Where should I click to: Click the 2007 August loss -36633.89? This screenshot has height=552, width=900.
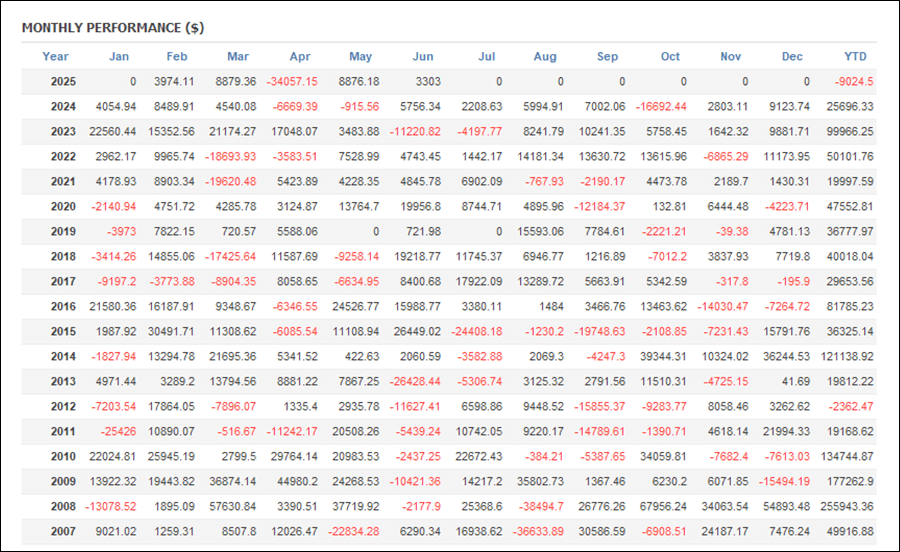[538, 531]
